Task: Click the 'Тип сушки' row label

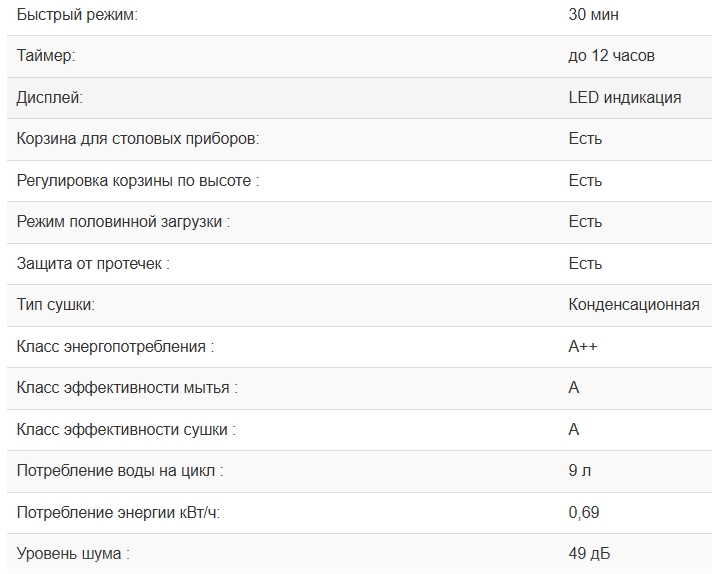Action: point(56,305)
